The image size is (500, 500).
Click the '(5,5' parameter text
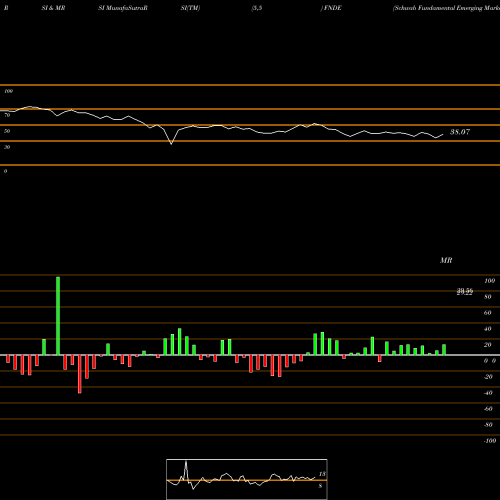(257, 8)
